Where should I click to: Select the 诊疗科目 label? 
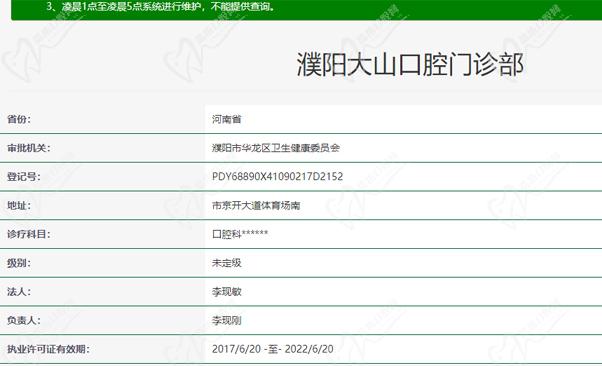pyautogui.click(x=28, y=234)
